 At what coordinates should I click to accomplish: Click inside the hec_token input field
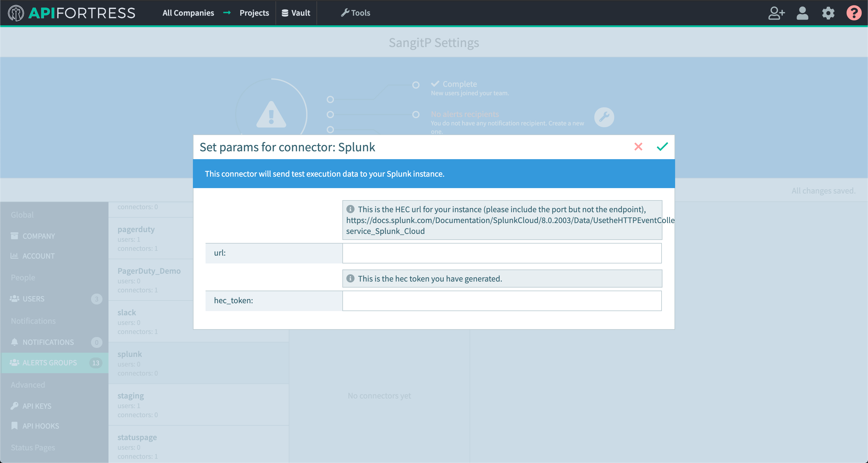click(x=502, y=301)
